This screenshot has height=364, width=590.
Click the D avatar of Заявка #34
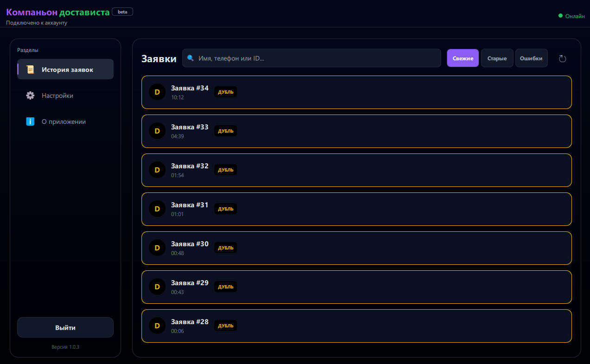(157, 92)
